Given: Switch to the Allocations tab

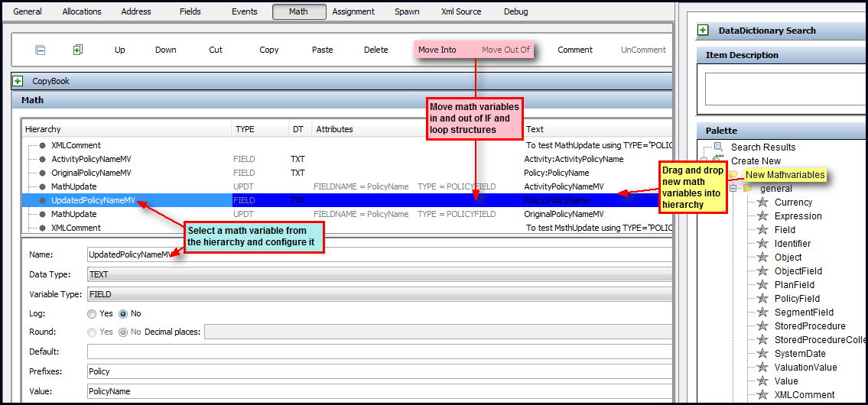Looking at the screenshot, I should coord(81,11).
